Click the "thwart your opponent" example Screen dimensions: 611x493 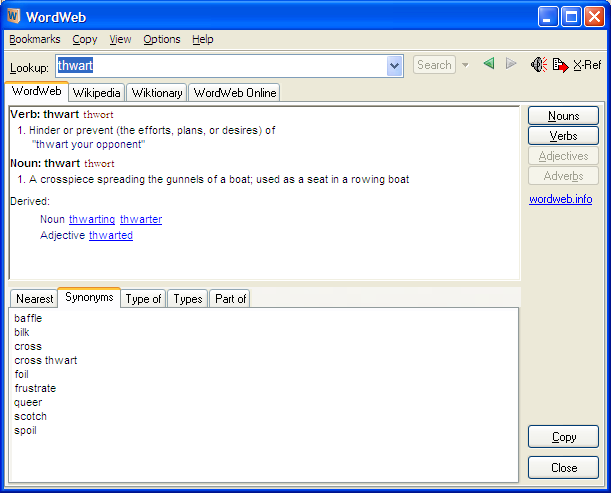click(x=88, y=145)
